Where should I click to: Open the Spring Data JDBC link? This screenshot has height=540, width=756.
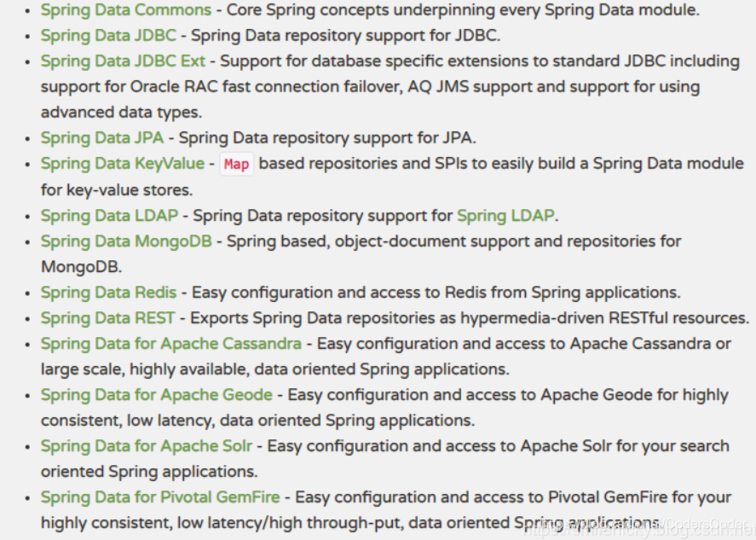click(108, 36)
